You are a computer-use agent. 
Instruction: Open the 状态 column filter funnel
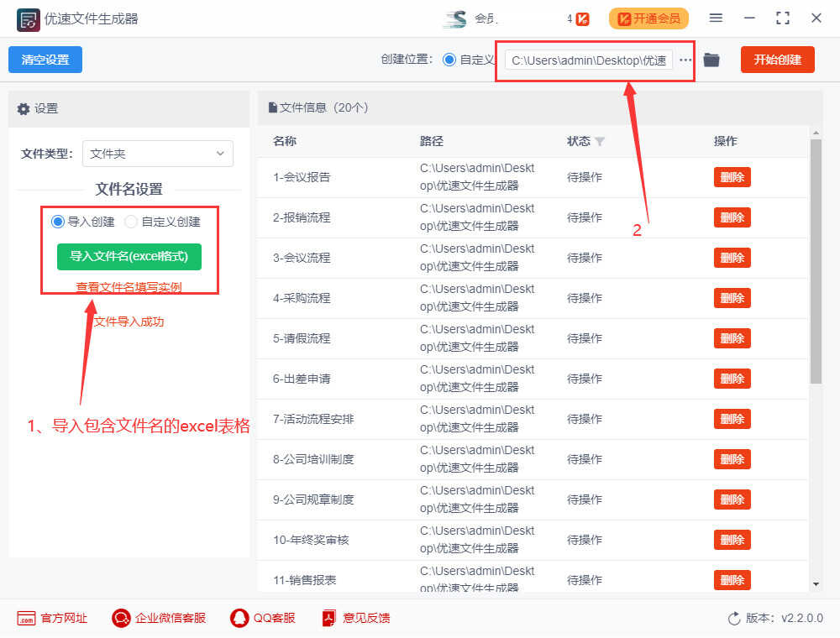coord(600,141)
